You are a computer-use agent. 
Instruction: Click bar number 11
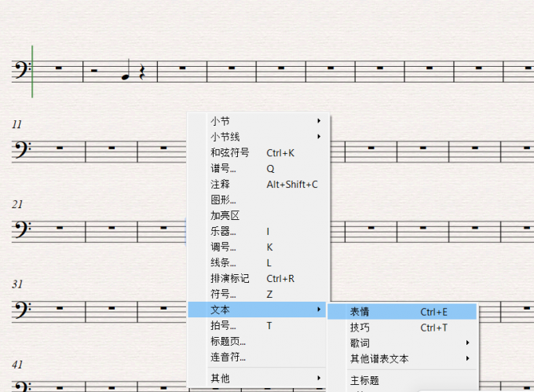(x=17, y=124)
